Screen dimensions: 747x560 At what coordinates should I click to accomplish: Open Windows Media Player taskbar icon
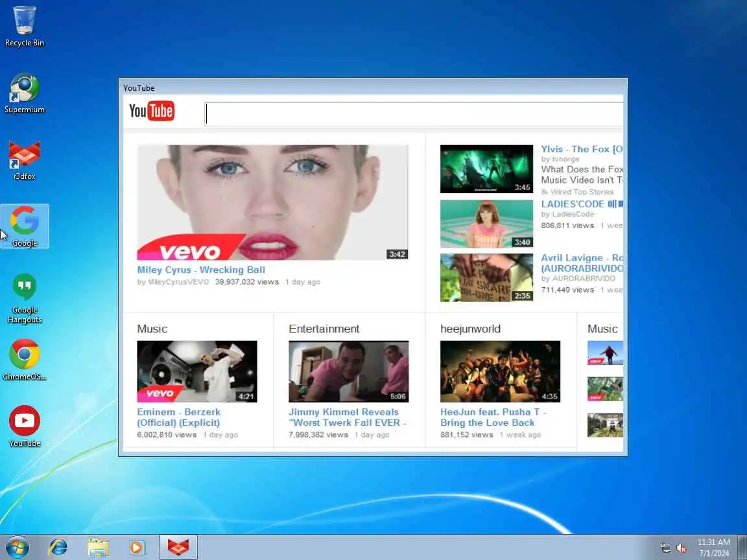click(137, 548)
